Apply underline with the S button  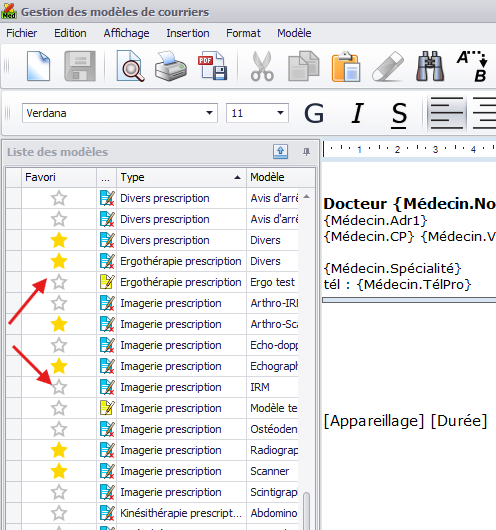pos(399,114)
